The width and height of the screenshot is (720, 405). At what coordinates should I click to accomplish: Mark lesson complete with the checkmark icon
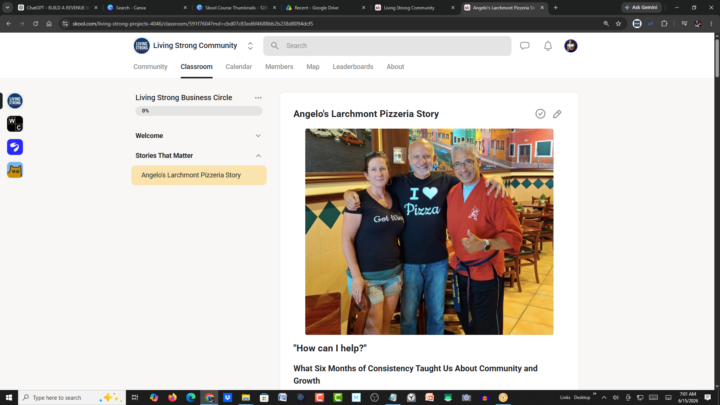540,114
